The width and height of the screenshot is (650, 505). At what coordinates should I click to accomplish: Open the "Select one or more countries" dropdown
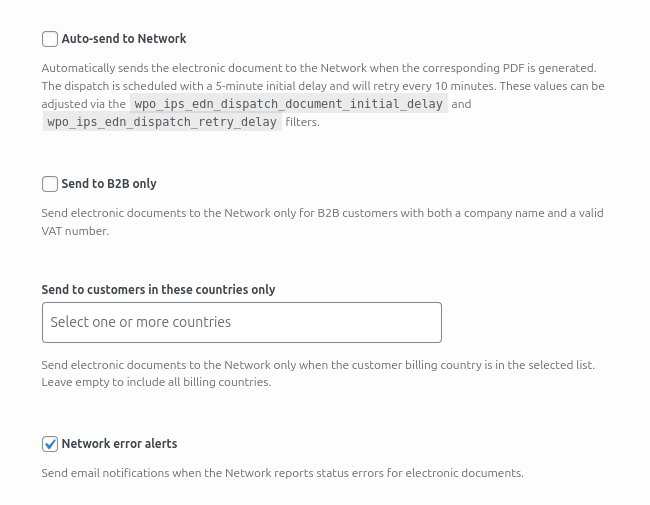click(241, 323)
